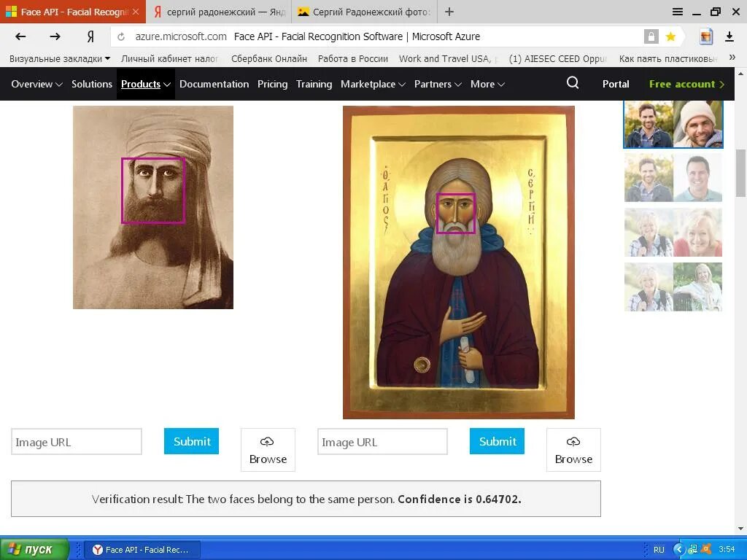Open the AIESEC CEED bookmark

(557, 58)
